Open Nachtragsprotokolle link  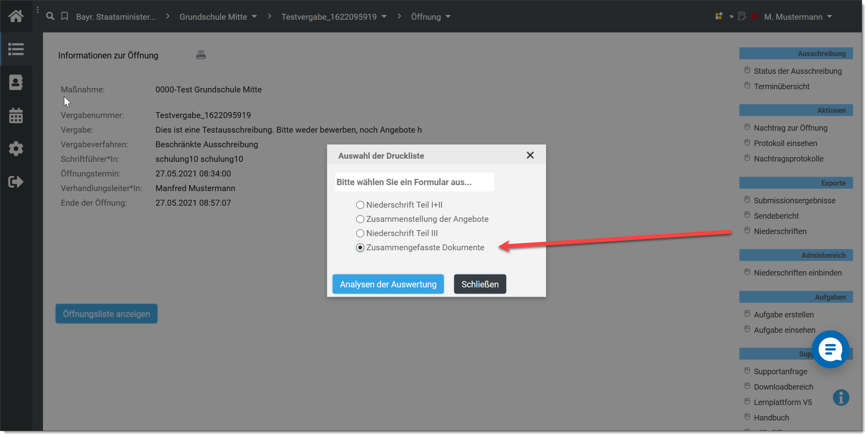(788, 159)
